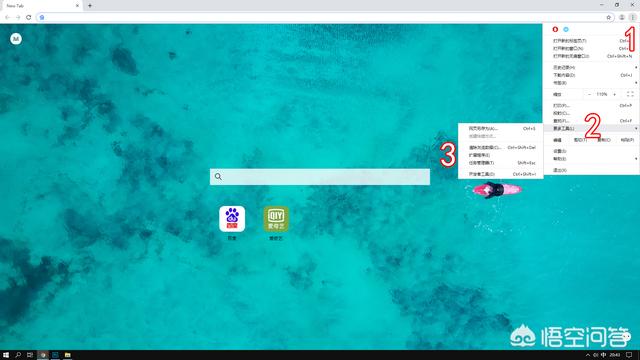Expand the Help (帮助) submenu
The width and height of the screenshot is (640, 360).
(x=591, y=159)
